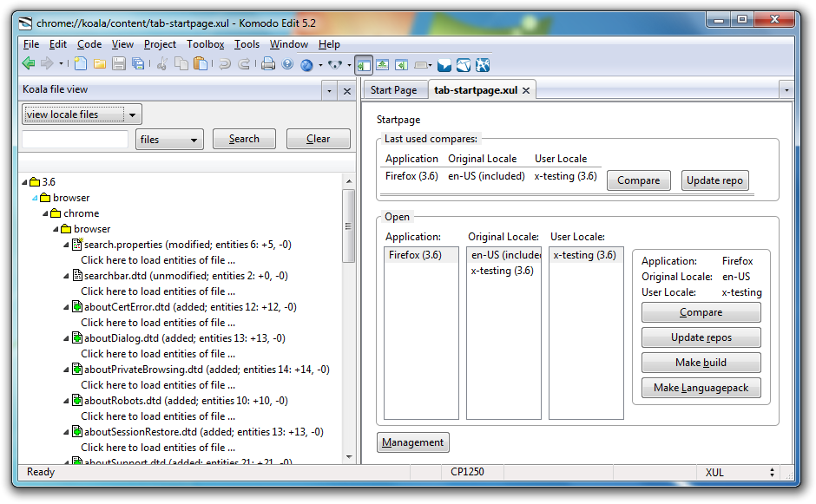
Task: Open the files search-type dropdown
Action: pyautogui.click(x=169, y=140)
